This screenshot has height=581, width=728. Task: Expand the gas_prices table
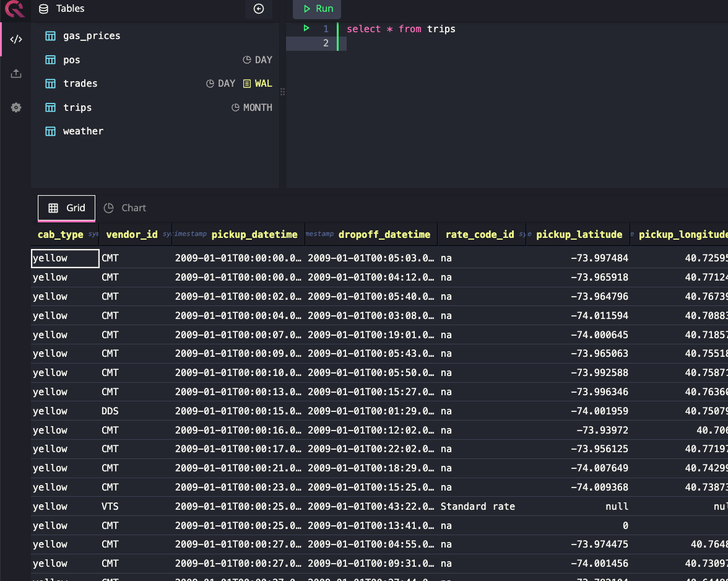(92, 36)
